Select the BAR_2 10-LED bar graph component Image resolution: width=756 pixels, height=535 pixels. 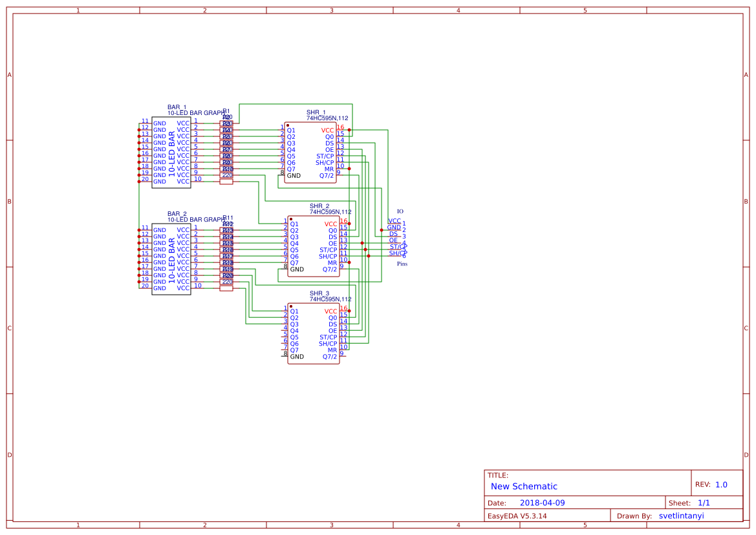point(171,258)
